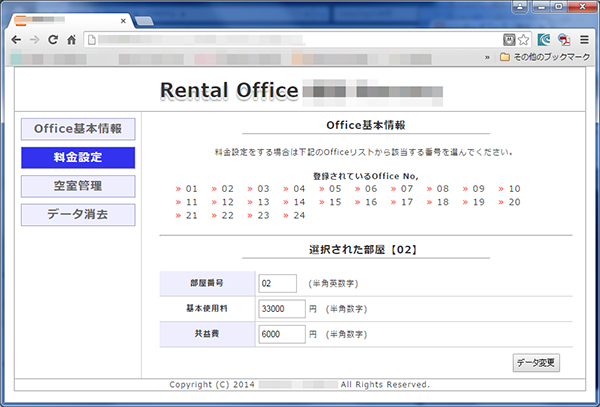Image resolution: width=600 pixels, height=407 pixels.
Task: Click the teal wave extension icon
Action: [x=543, y=39]
